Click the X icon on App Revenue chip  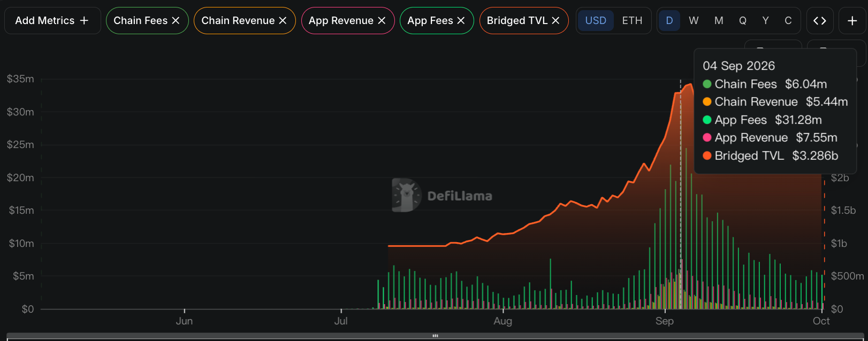[x=382, y=20]
